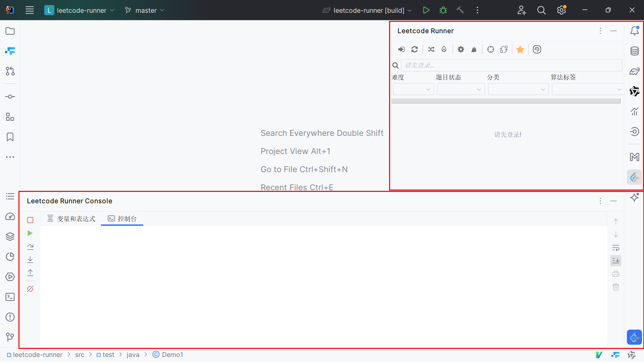Viewport: 644px width, 362px height.
Task: Click the orange star favorites icon
Action: pyautogui.click(x=520, y=50)
